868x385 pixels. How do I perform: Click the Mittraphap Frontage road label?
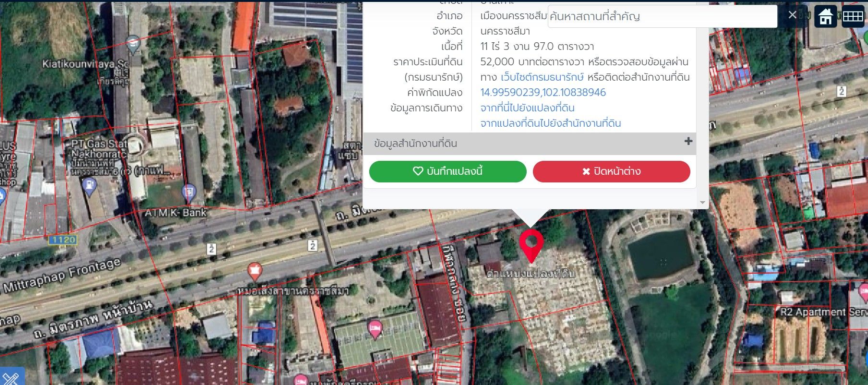tap(61, 276)
